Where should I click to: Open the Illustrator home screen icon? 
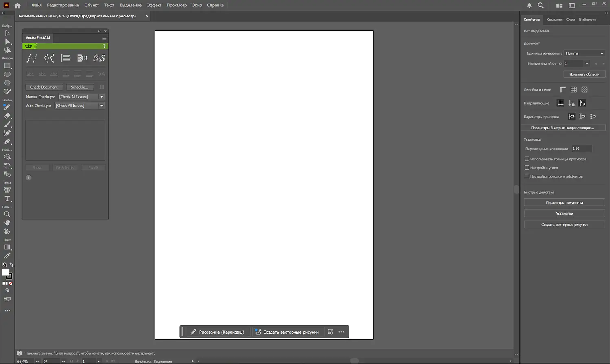(17, 5)
